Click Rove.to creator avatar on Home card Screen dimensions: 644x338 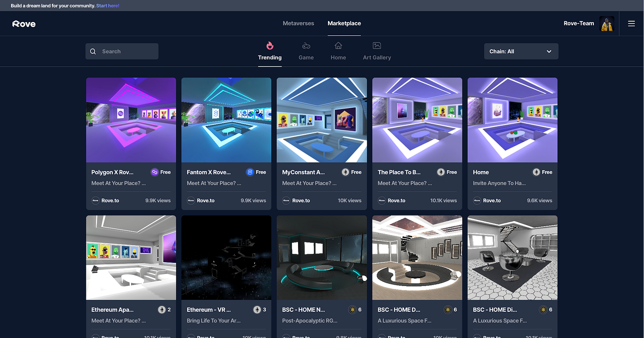tap(477, 201)
